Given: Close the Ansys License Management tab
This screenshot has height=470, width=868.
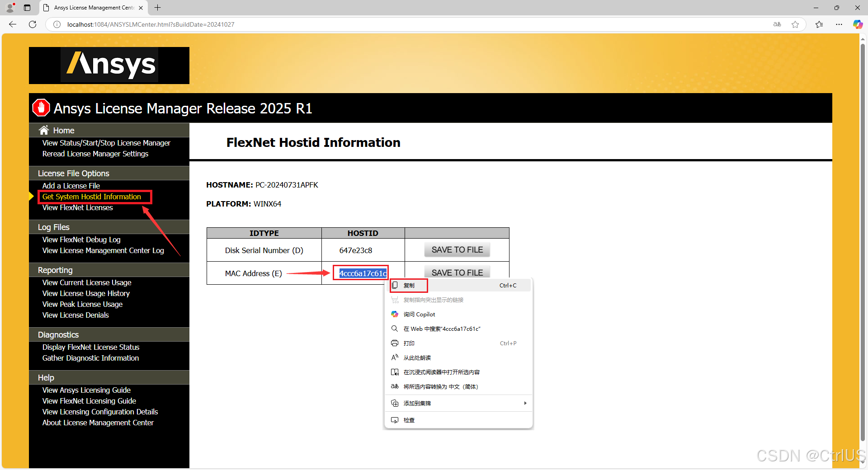Looking at the screenshot, I should click(x=141, y=8).
